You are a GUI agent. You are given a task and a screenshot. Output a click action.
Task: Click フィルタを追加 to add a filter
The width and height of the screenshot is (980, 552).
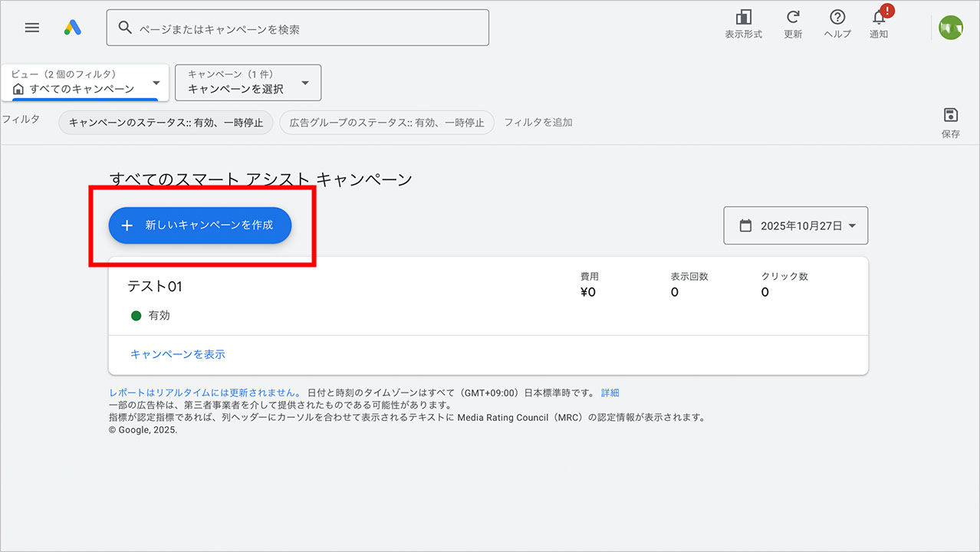[539, 122]
